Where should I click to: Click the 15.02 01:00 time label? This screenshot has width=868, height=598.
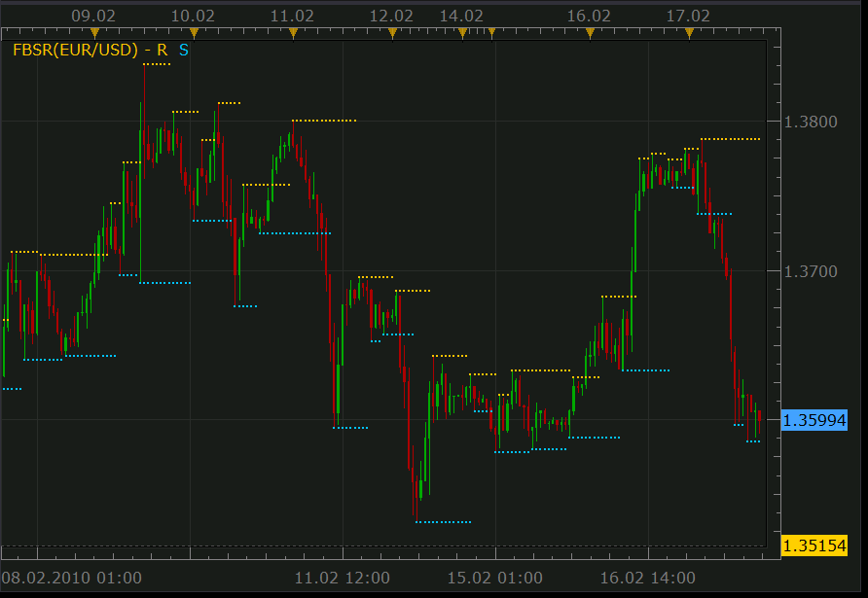(x=495, y=578)
